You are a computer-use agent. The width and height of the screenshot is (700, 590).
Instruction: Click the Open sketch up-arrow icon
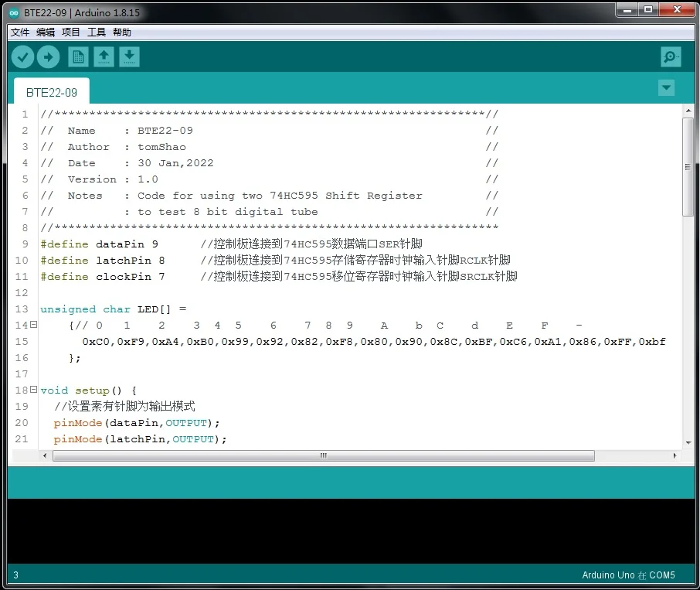click(x=104, y=56)
